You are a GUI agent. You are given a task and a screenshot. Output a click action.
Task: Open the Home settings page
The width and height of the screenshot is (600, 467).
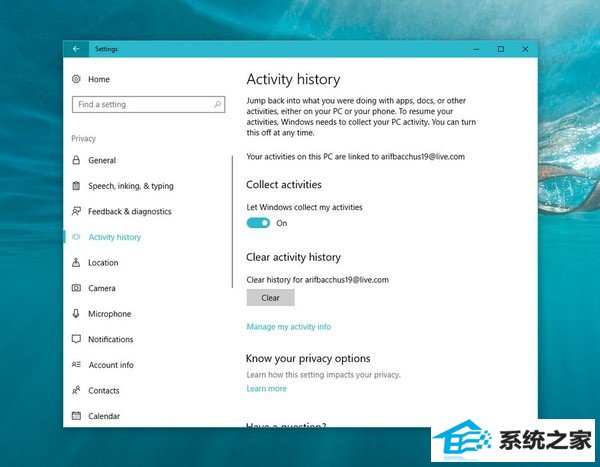pos(99,79)
